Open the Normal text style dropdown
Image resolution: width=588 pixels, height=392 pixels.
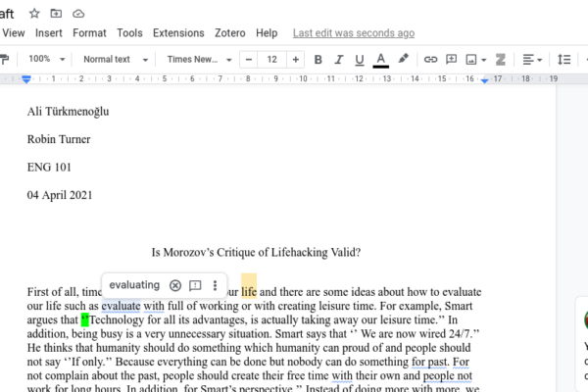(113, 60)
